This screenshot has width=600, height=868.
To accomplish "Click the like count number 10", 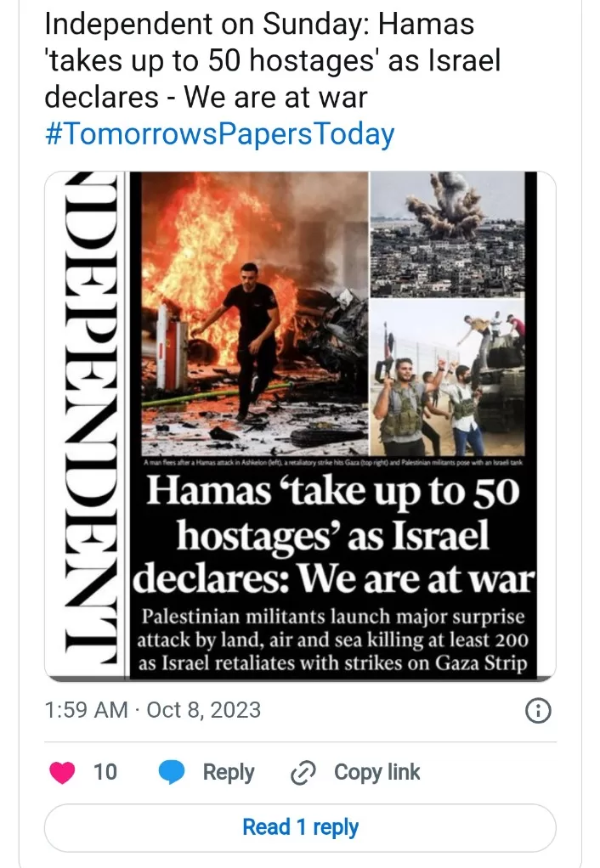I will [x=105, y=772].
